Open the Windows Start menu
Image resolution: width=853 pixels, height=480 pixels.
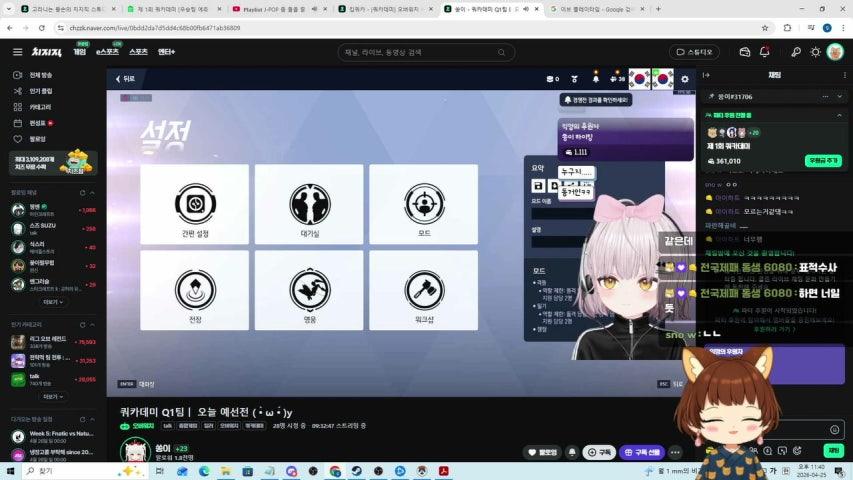pos(10,471)
